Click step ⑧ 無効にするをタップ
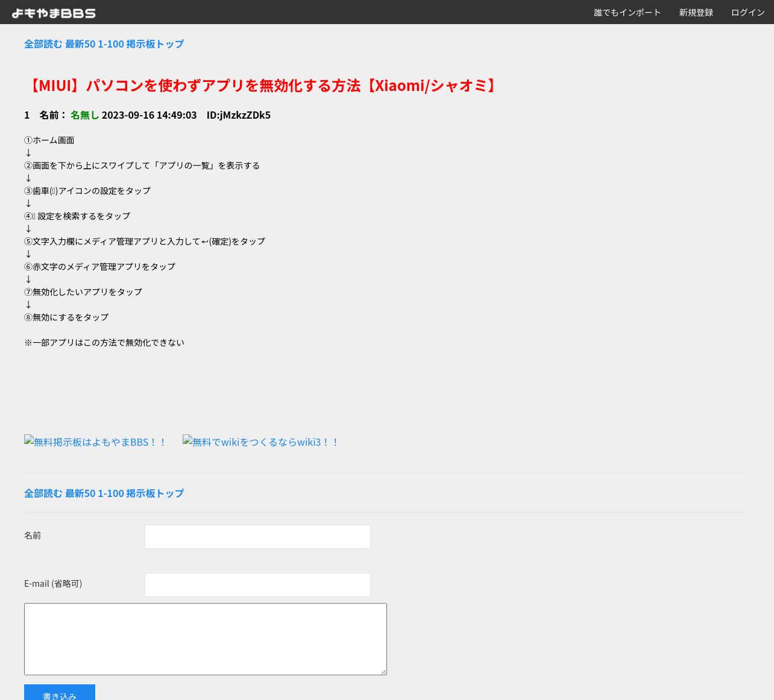 [66, 317]
